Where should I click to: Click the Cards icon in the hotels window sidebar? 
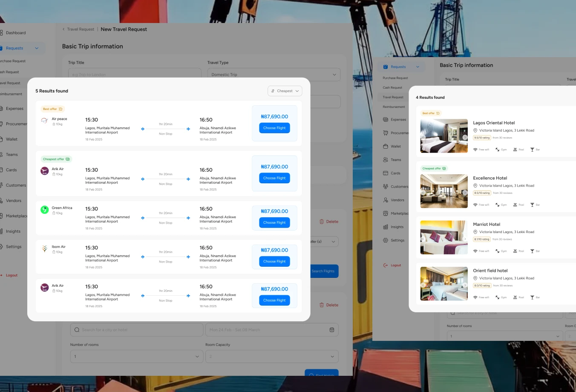[386, 173]
